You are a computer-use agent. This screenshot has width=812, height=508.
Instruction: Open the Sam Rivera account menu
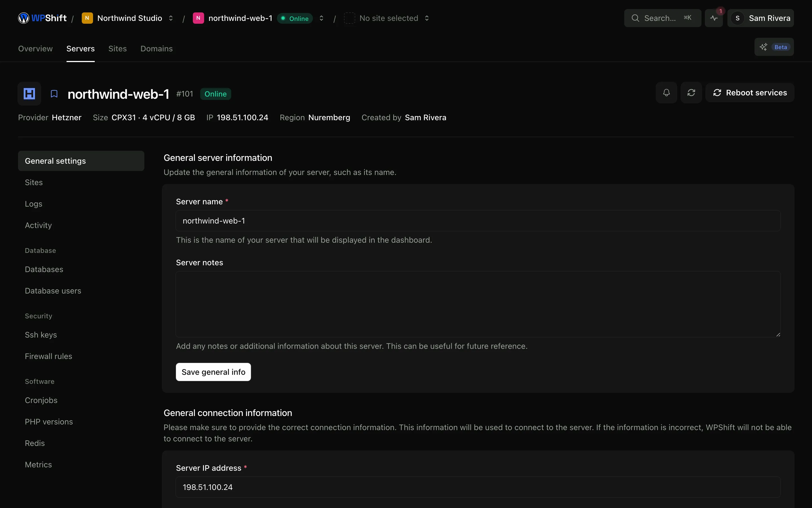coord(761,18)
